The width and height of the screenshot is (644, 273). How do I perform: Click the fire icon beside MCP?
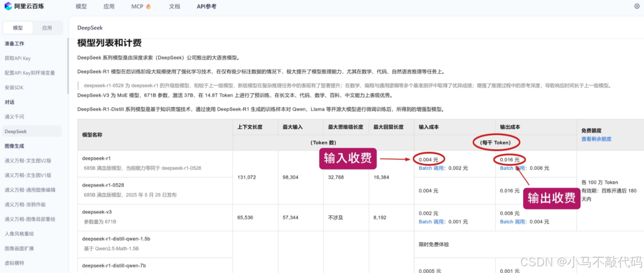tap(148, 6)
